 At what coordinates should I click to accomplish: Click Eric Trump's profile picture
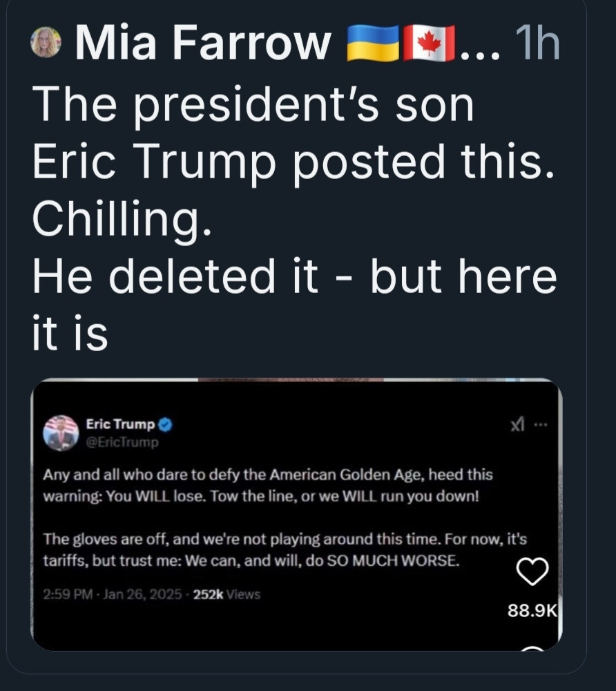[x=61, y=433]
